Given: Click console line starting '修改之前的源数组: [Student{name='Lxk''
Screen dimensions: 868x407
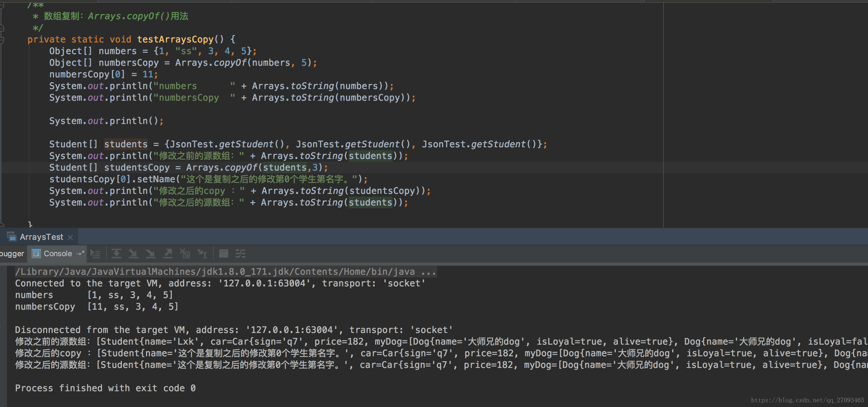Looking at the screenshot, I should 442,342.
